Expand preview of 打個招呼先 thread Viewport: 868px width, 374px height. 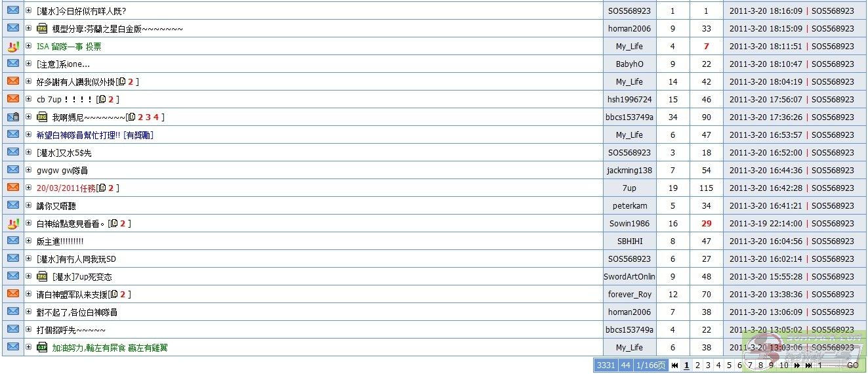28,329
